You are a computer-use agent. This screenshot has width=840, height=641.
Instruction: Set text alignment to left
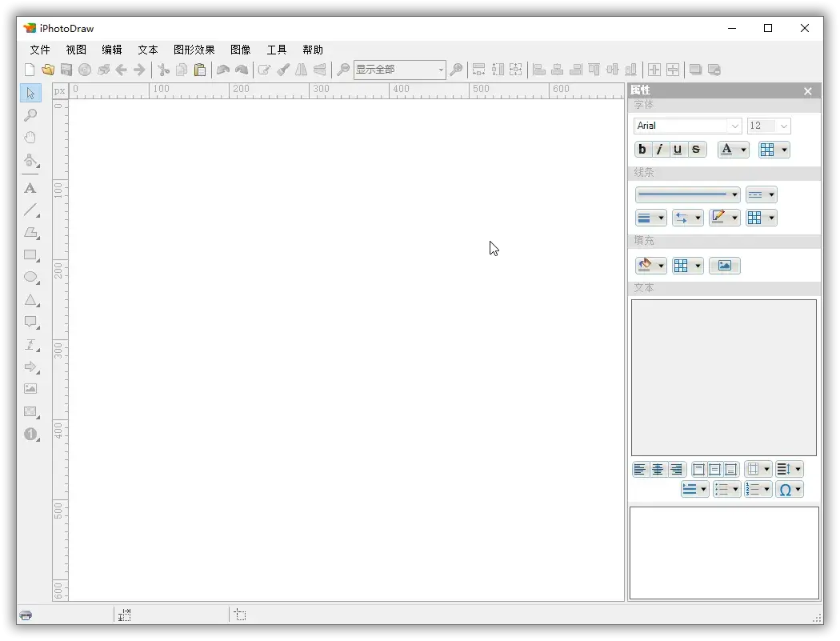640,470
